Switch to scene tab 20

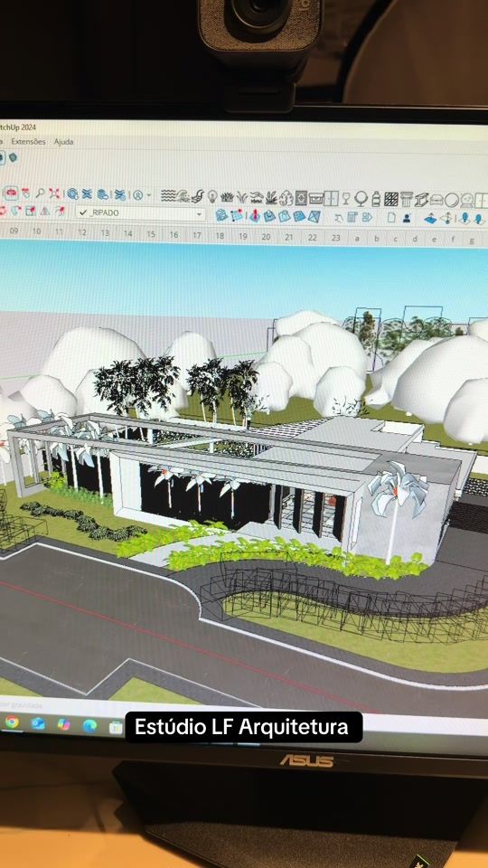[266, 236]
